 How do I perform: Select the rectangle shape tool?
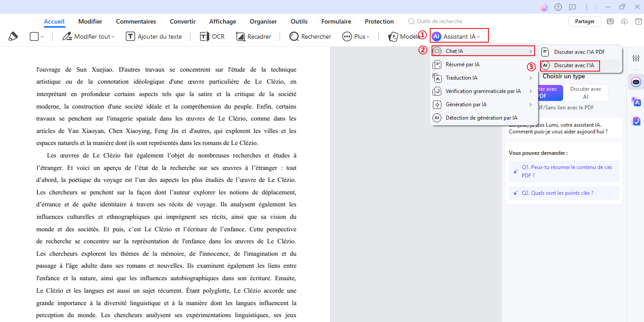34,36
